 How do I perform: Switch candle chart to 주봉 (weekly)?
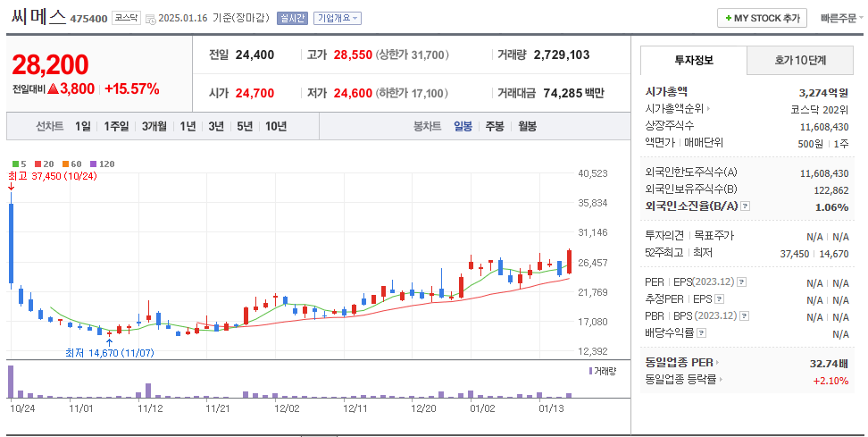pos(494,127)
